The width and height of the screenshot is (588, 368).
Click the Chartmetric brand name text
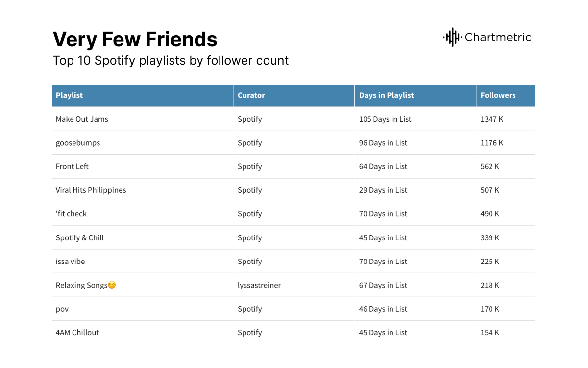click(498, 37)
